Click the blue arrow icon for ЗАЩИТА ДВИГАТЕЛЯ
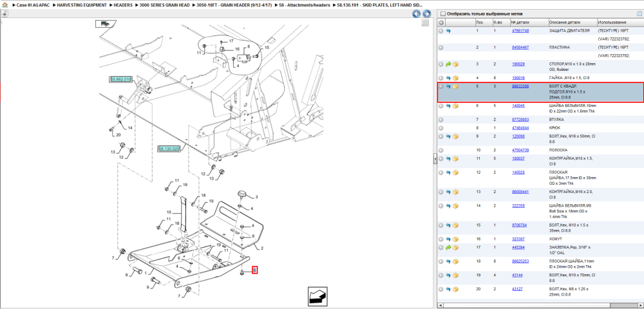The image size is (644, 309). point(448,31)
